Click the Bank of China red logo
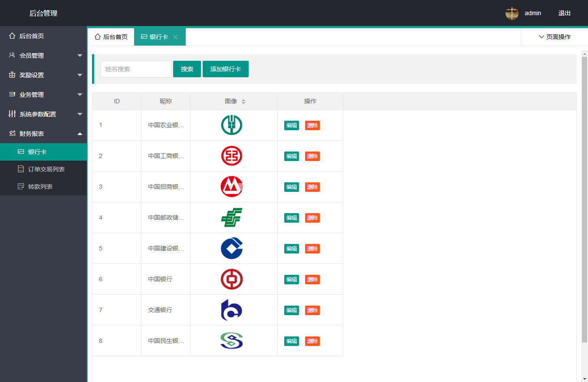 [232, 279]
